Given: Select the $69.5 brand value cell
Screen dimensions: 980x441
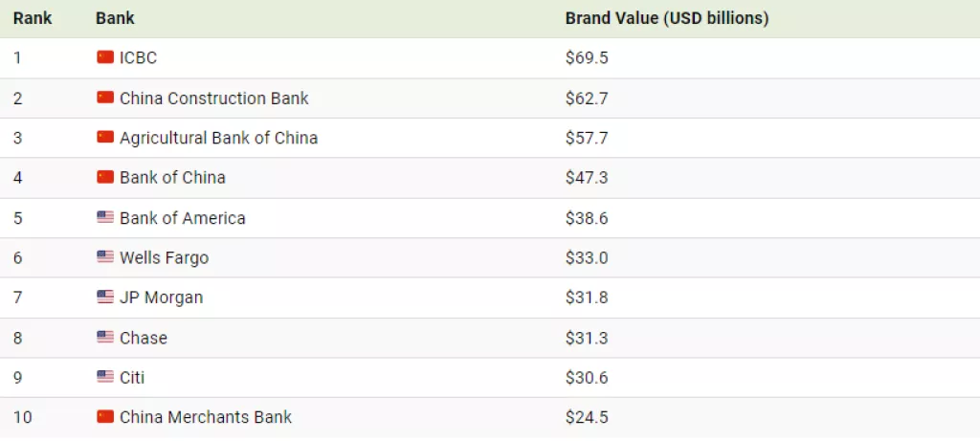Looking at the screenshot, I should [x=587, y=57].
